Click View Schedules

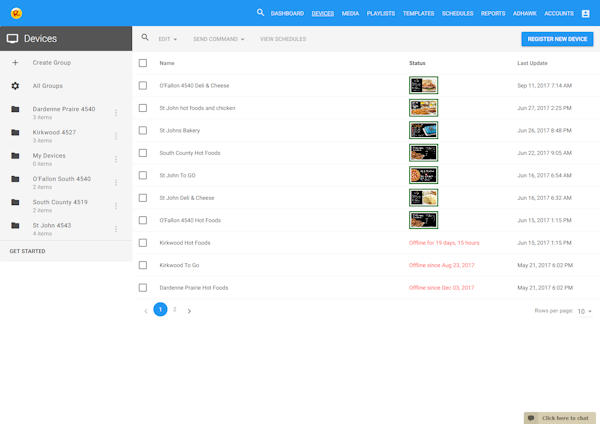click(x=283, y=39)
